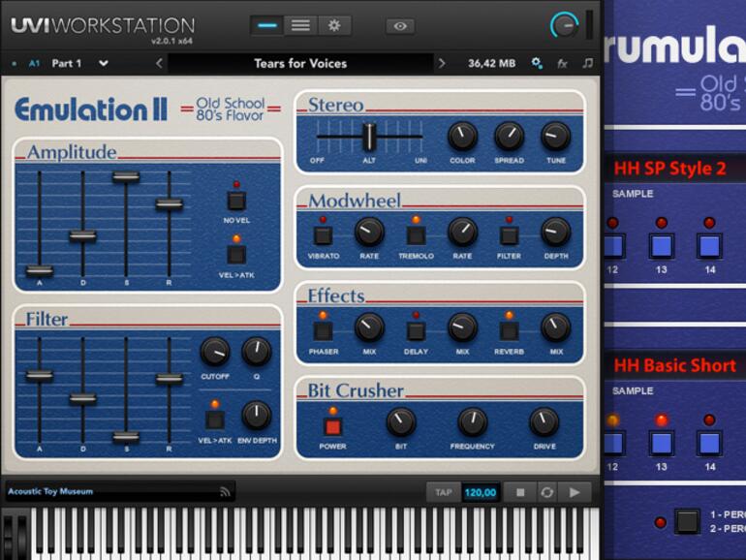Open the arpeggiator music note icon

(x=588, y=63)
